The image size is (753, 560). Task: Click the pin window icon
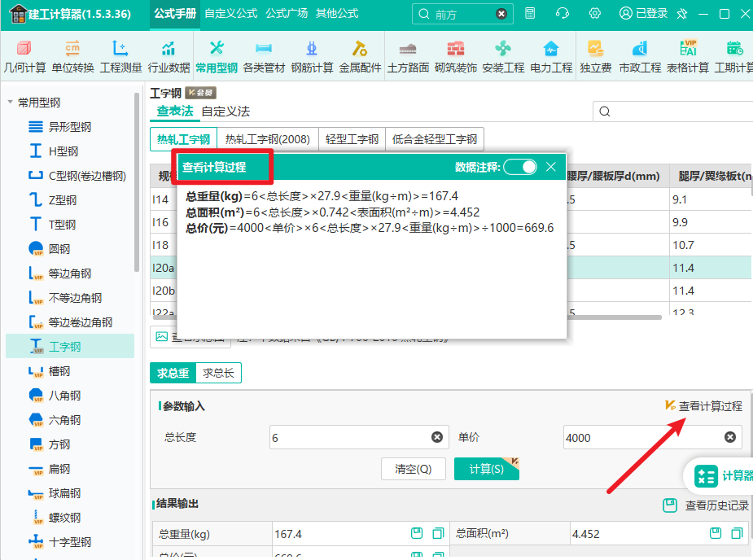pos(682,14)
